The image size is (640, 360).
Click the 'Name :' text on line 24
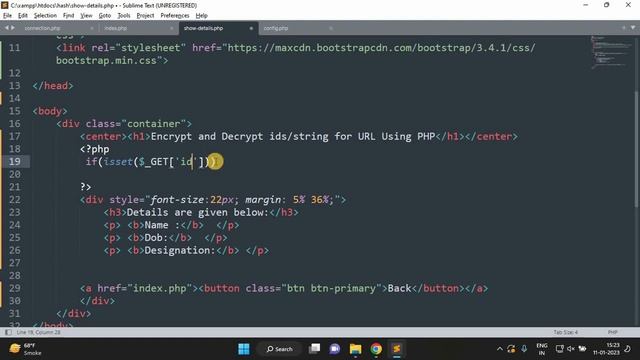coord(162,225)
